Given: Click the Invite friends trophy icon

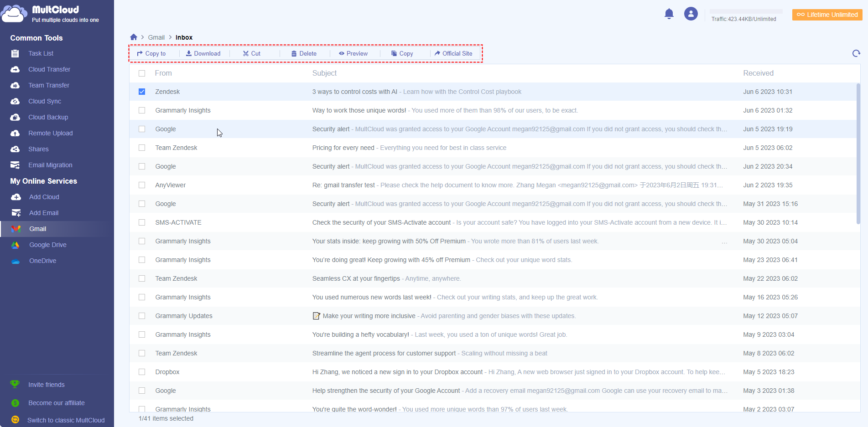Looking at the screenshot, I should (15, 384).
